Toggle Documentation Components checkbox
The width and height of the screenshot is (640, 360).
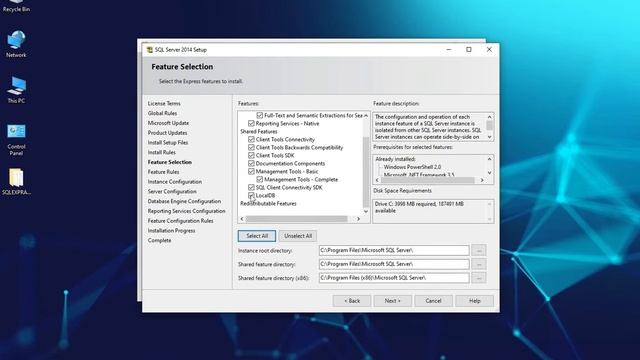(x=251, y=163)
